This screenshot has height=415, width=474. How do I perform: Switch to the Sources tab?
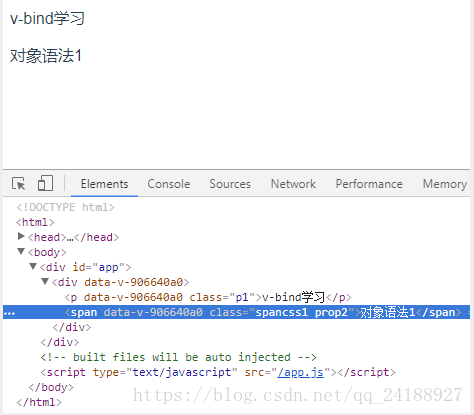[230, 184]
